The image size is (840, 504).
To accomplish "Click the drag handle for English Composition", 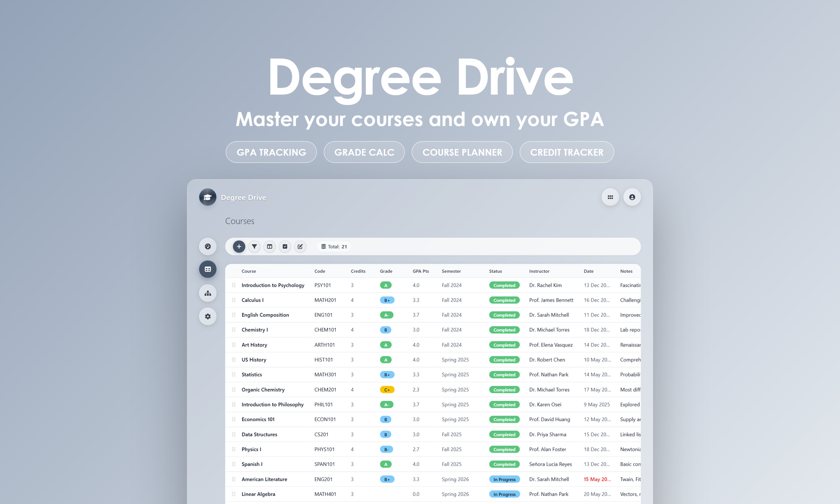I will pos(234,315).
